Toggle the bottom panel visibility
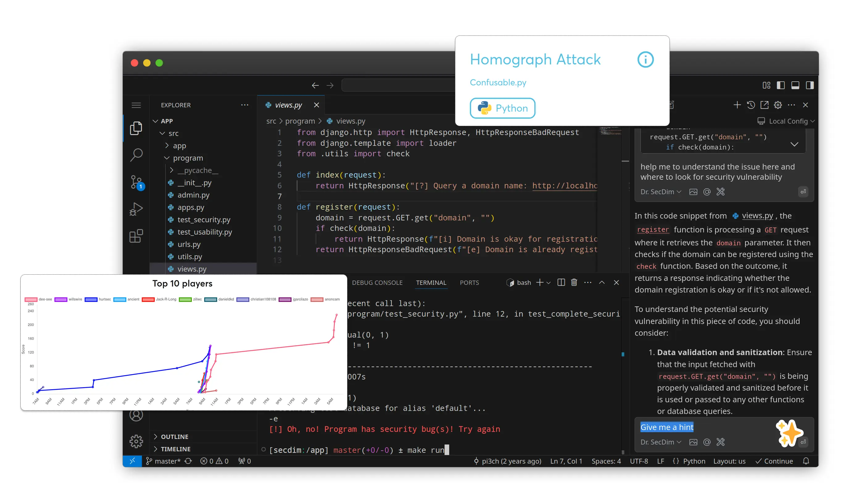Image resolution: width=841 pixels, height=504 pixels. coord(795,85)
